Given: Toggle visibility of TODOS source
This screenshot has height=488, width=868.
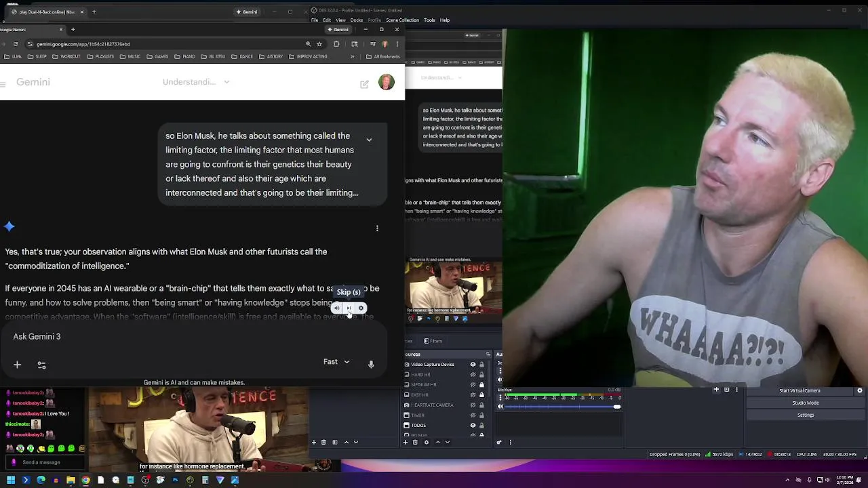Looking at the screenshot, I should (x=473, y=426).
